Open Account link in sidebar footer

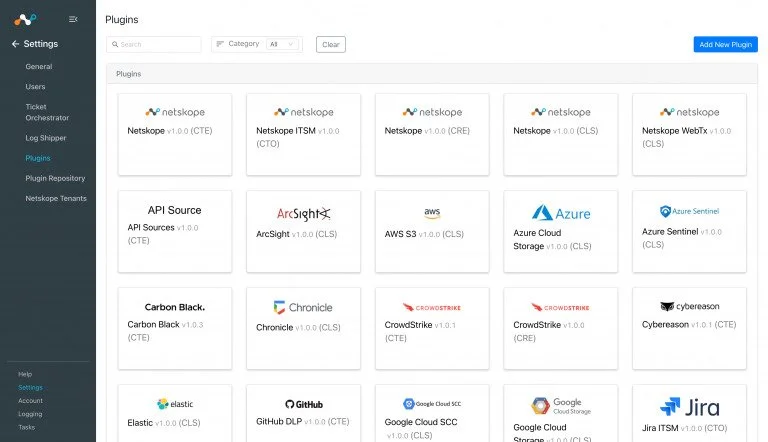(x=30, y=401)
